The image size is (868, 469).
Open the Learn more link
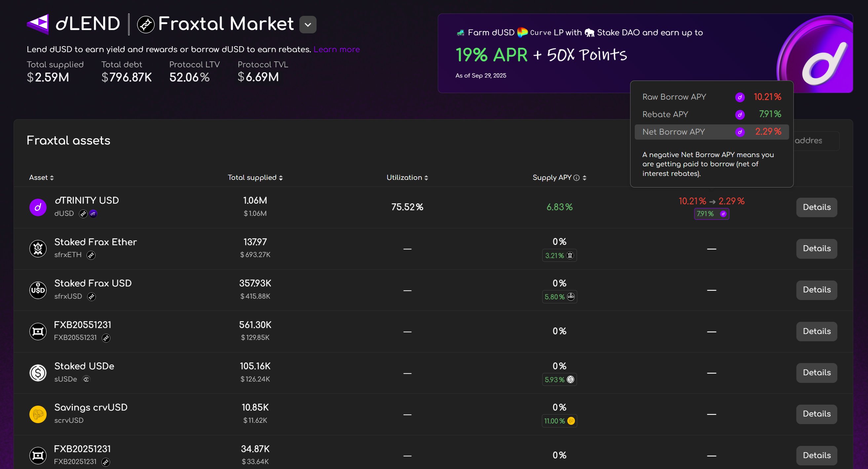337,49
